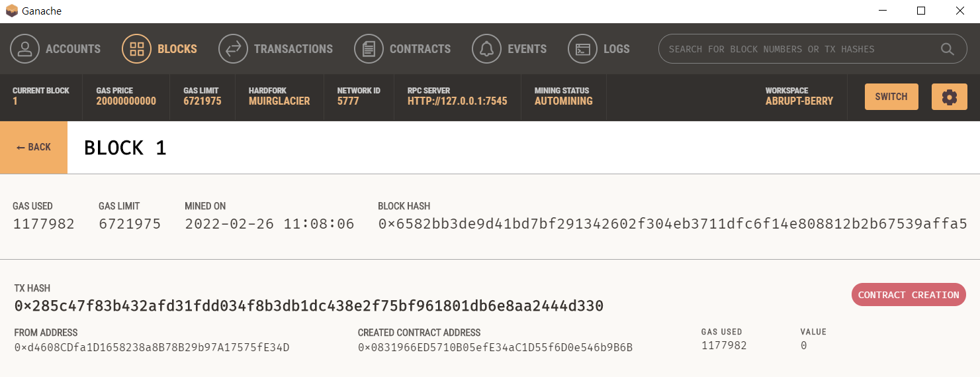Click the block hash 0x6582bb3d… value
This screenshot has height=377, width=980.
(672, 224)
